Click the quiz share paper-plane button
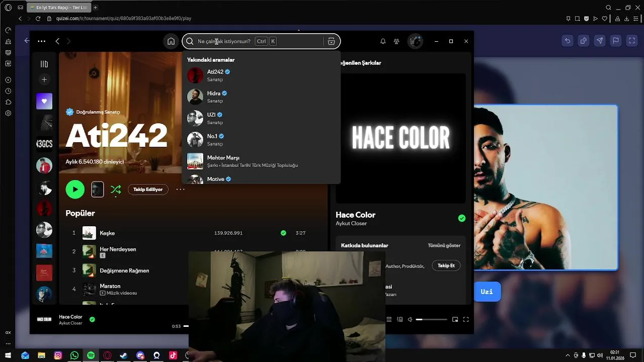The width and height of the screenshot is (644, 362). pos(600,41)
